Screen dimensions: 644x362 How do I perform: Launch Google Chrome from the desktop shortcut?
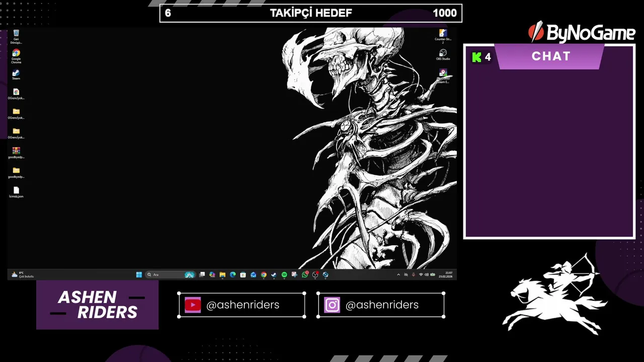(16, 56)
